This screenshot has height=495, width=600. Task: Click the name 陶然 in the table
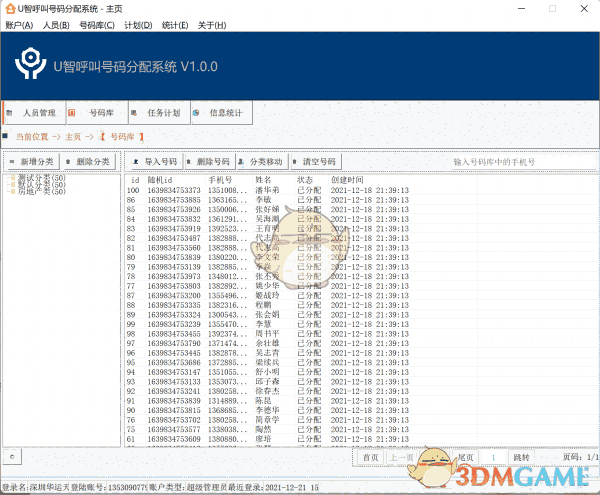tap(263, 429)
